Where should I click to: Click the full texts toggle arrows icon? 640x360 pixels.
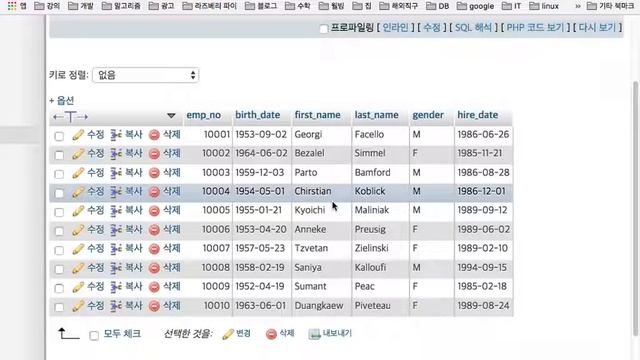point(71,117)
